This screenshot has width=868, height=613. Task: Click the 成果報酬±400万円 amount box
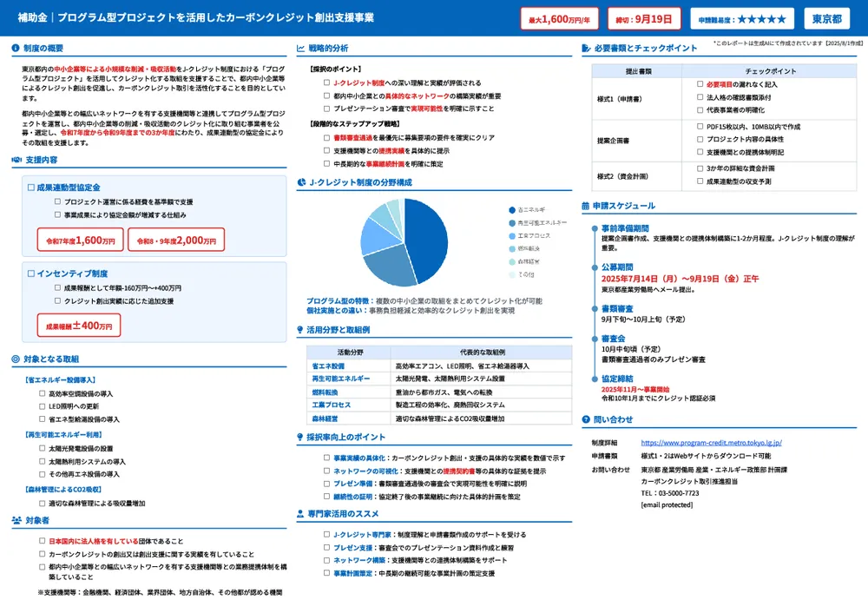(79, 326)
